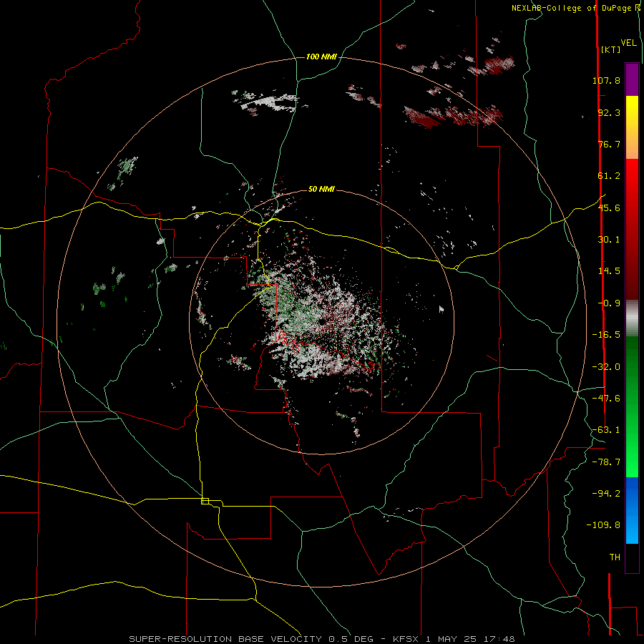Click the -63.1 value on the velocity scale
This screenshot has height=644, width=644.
(606, 430)
